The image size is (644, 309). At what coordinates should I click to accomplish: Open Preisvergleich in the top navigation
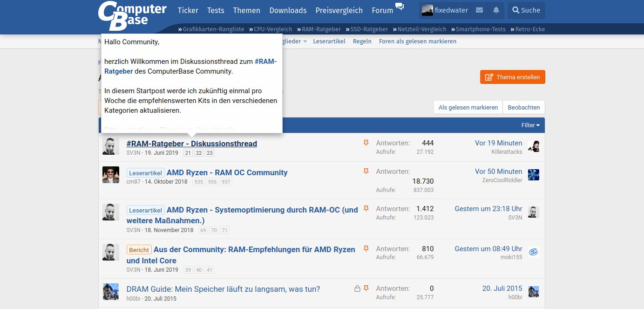point(339,10)
